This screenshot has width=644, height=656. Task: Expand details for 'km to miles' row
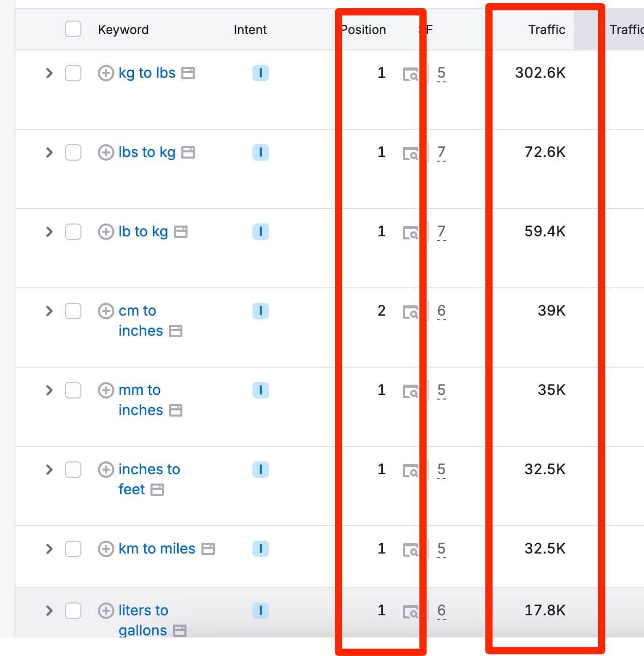tap(49, 549)
